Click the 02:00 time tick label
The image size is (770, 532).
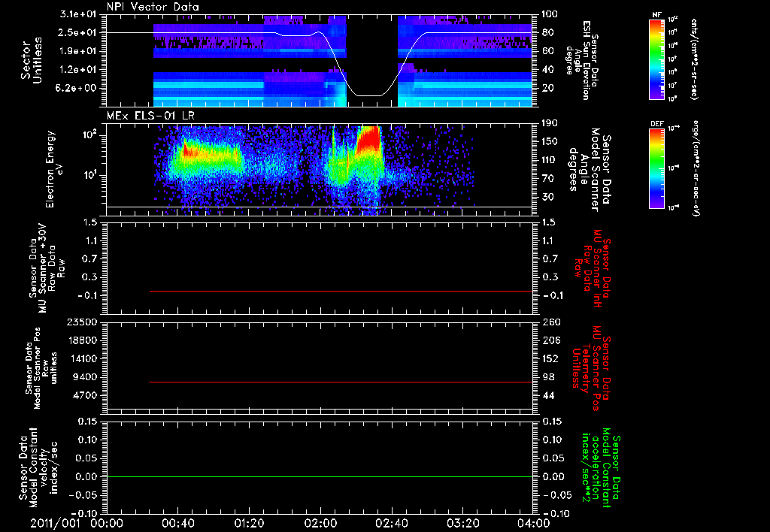[x=320, y=523]
